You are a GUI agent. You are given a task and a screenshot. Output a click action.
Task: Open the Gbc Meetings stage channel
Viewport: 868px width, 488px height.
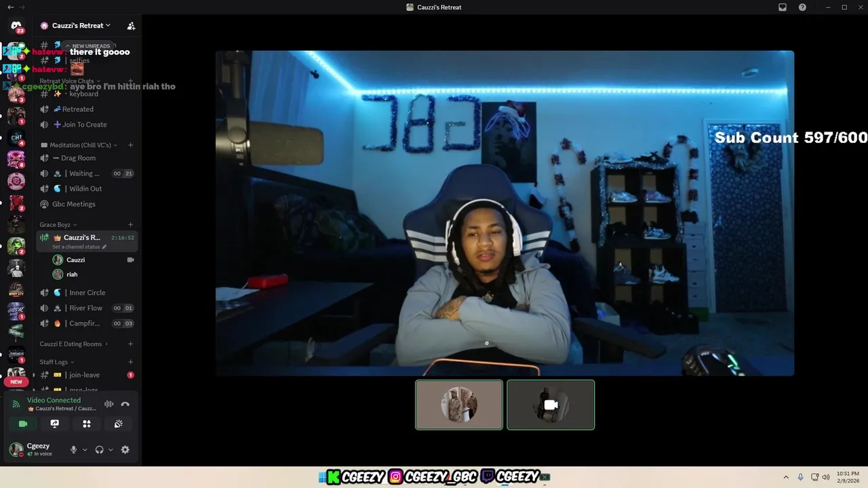click(x=87, y=204)
